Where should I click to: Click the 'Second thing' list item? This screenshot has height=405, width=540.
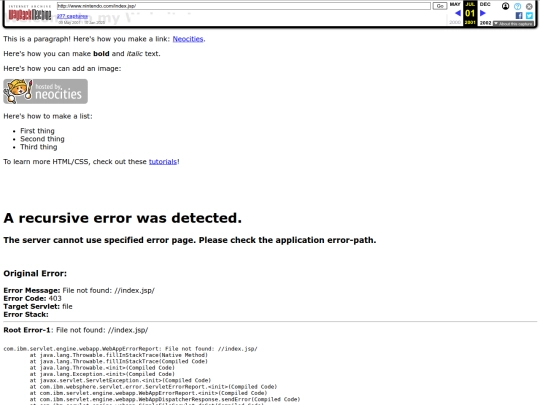point(42,139)
